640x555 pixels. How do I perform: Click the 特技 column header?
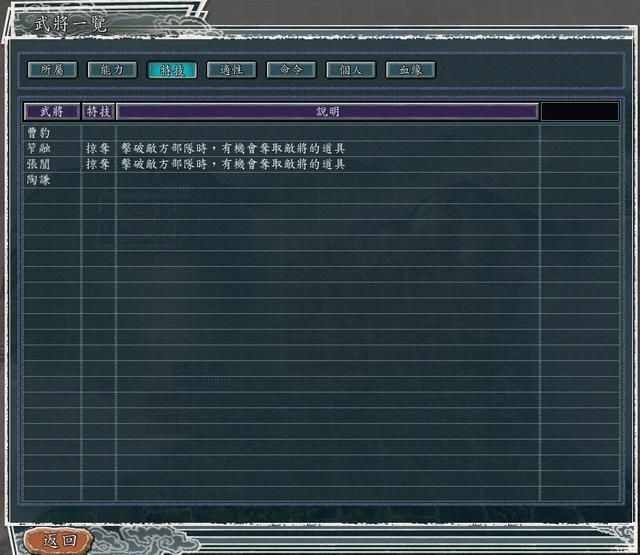tap(98, 111)
